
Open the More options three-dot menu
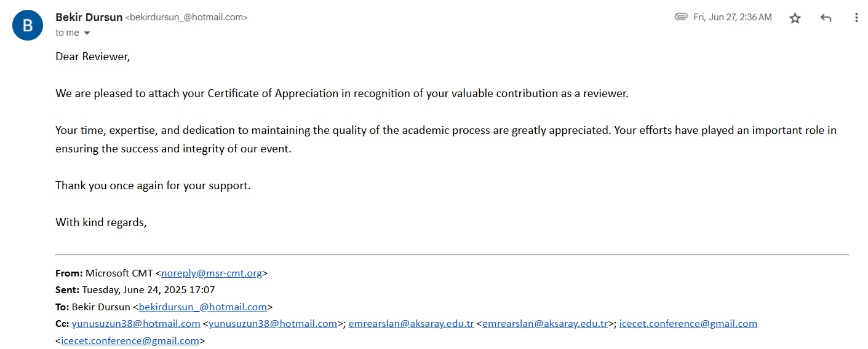[856, 18]
